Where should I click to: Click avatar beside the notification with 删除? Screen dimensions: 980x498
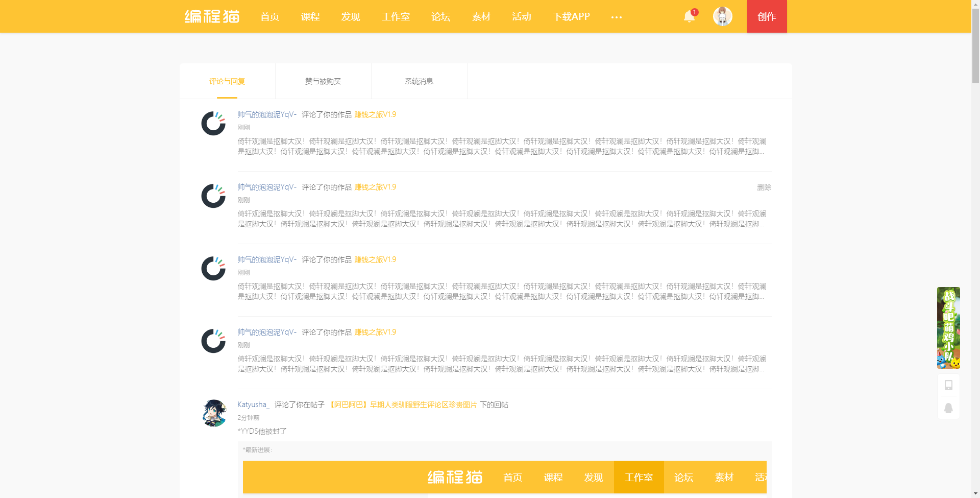pos(213,196)
